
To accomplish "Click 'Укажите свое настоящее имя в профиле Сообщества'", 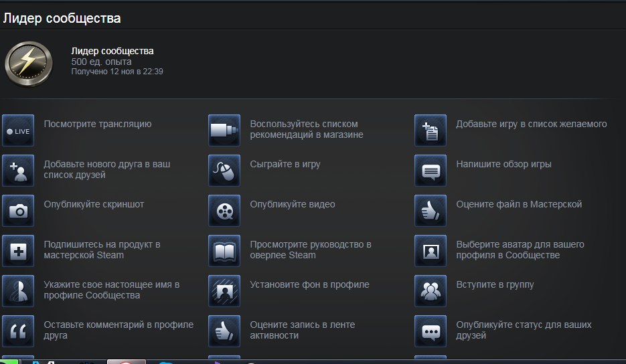I will click(x=111, y=290).
